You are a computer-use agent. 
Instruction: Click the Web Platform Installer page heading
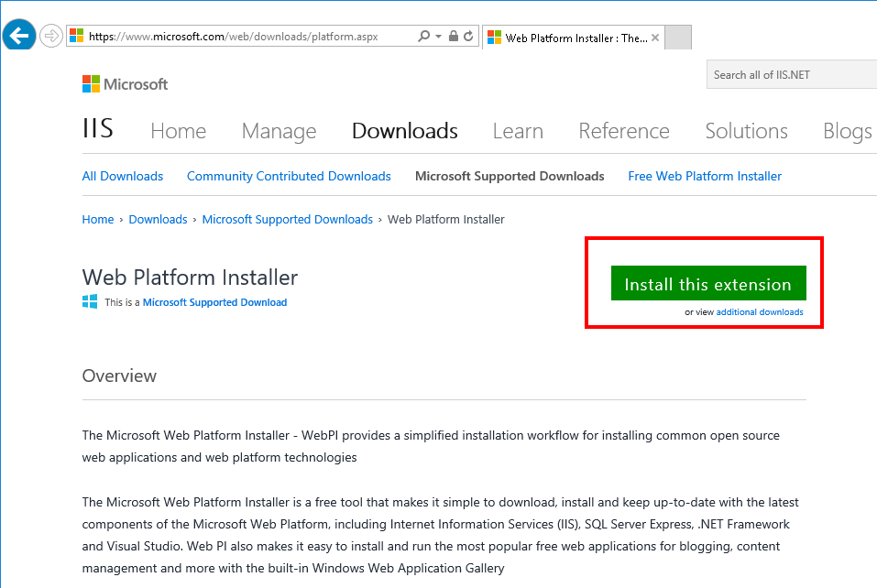(x=191, y=278)
